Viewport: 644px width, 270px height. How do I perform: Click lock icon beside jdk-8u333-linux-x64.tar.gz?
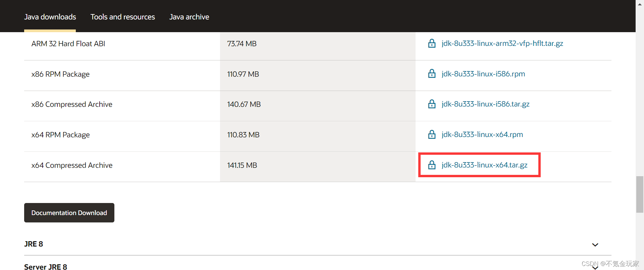click(x=432, y=165)
